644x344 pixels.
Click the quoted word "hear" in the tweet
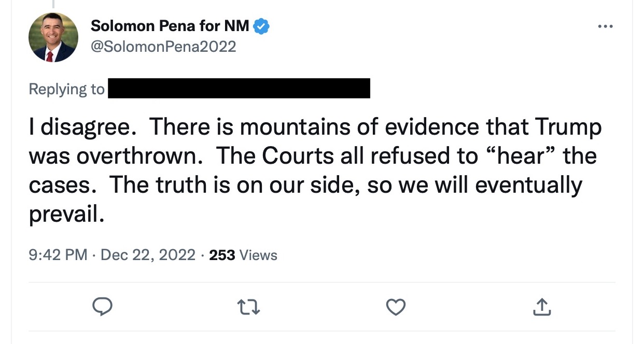pyautogui.click(x=509, y=156)
